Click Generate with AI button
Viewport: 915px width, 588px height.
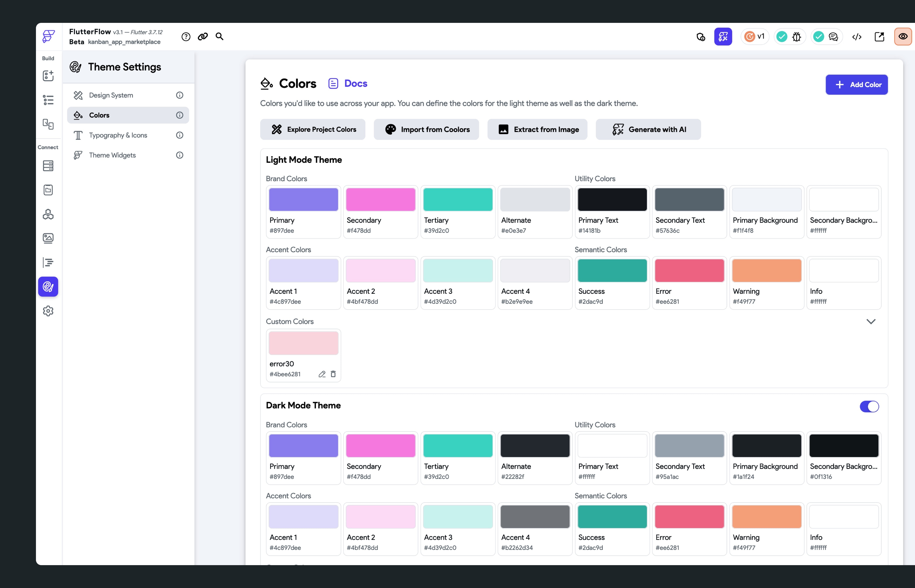[648, 129]
